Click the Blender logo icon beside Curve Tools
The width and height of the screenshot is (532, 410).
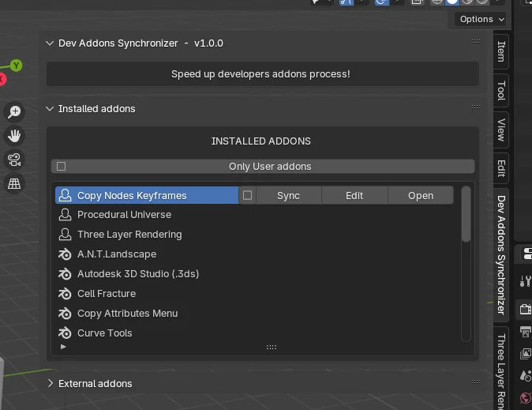(x=65, y=333)
